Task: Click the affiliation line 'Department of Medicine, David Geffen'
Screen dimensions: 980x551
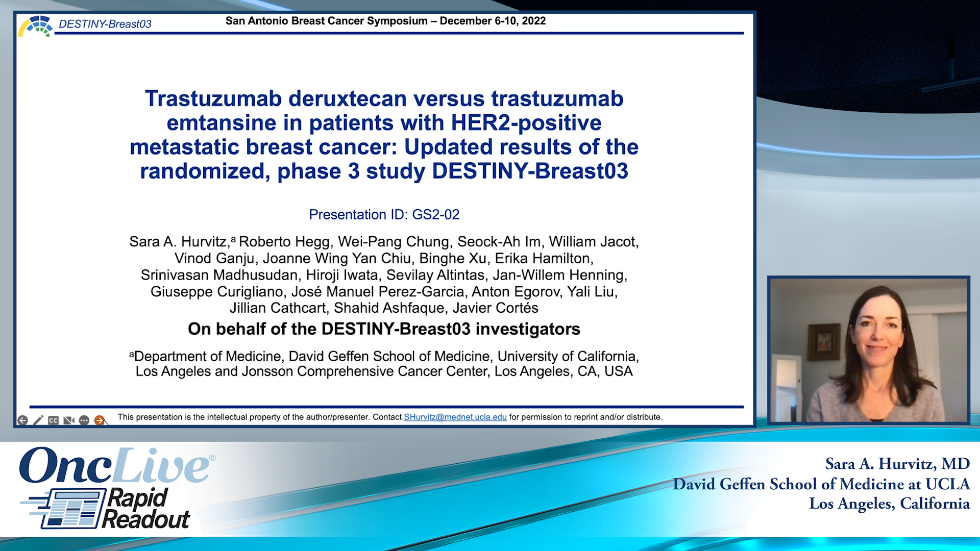Action: click(384, 356)
